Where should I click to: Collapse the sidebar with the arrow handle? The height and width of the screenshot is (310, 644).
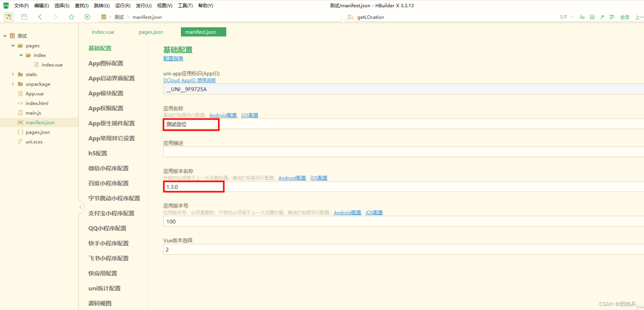pyautogui.click(x=81, y=207)
